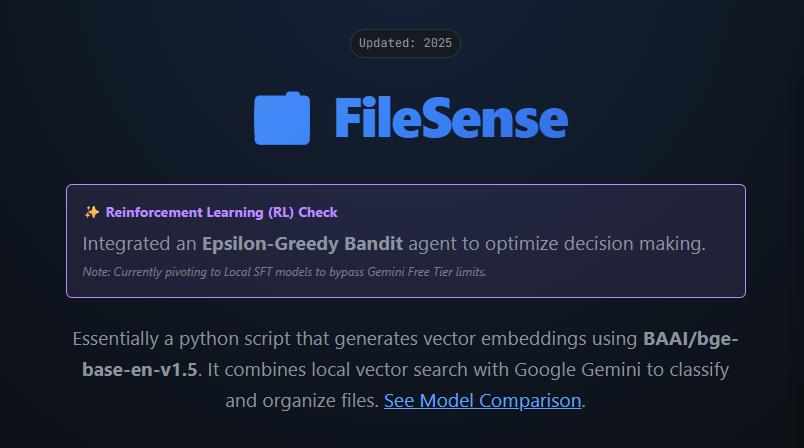
Task: Click the Updated: 2025 badge
Action: [405, 43]
